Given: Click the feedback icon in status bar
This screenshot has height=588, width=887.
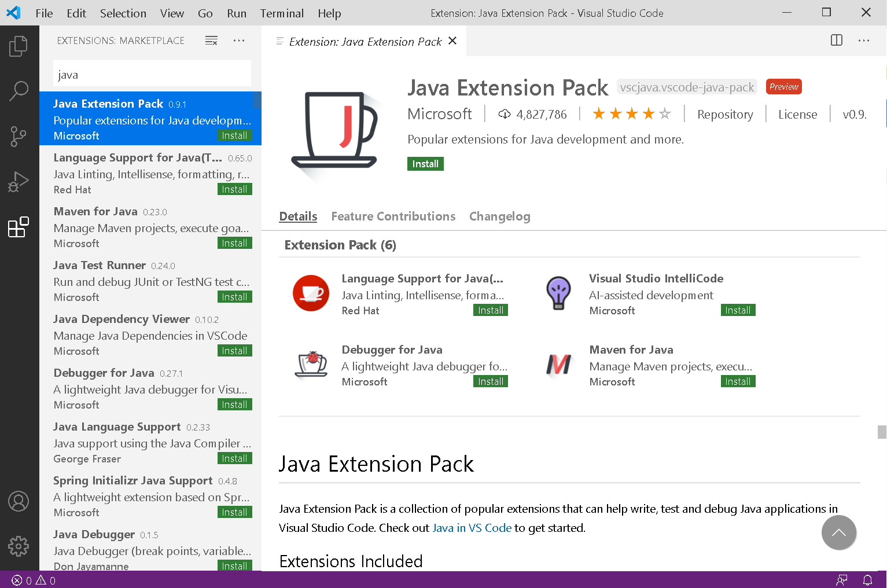Looking at the screenshot, I should (x=842, y=580).
